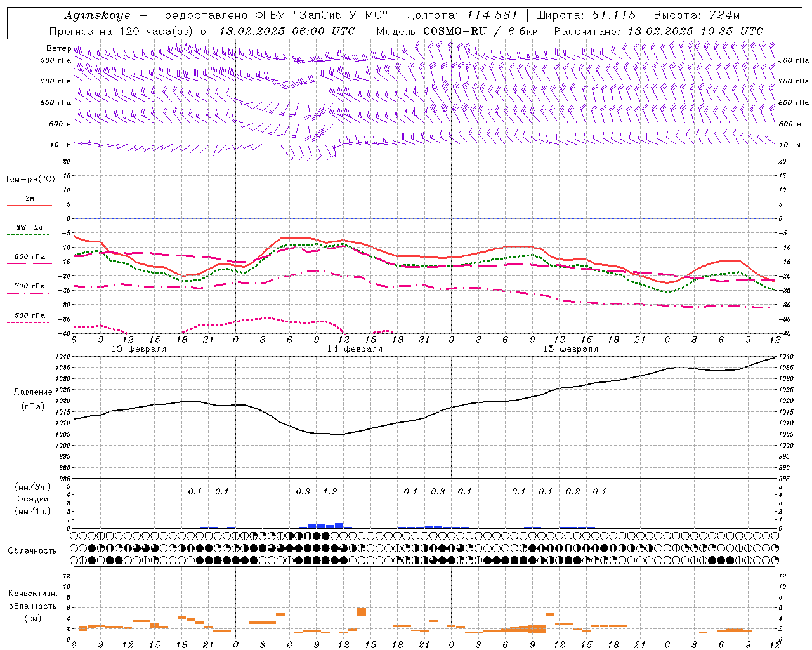
Task: Click the 14 февраля date label
Action: point(355,349)
